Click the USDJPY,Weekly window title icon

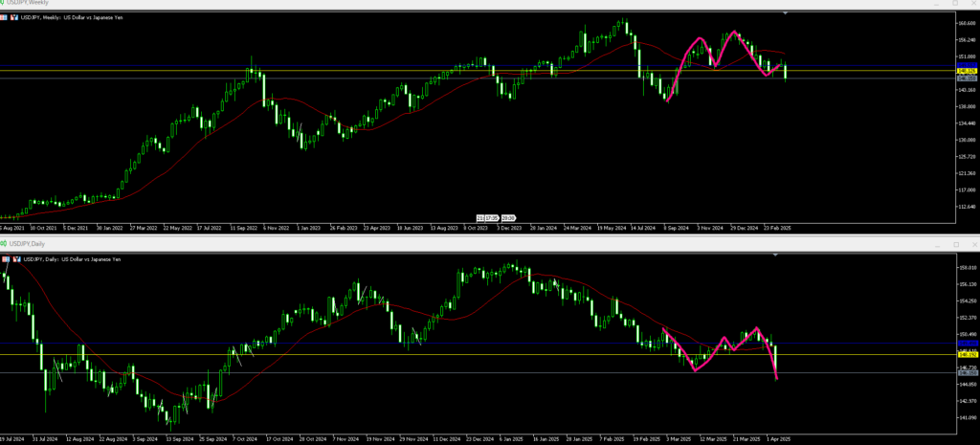point(3,3)
